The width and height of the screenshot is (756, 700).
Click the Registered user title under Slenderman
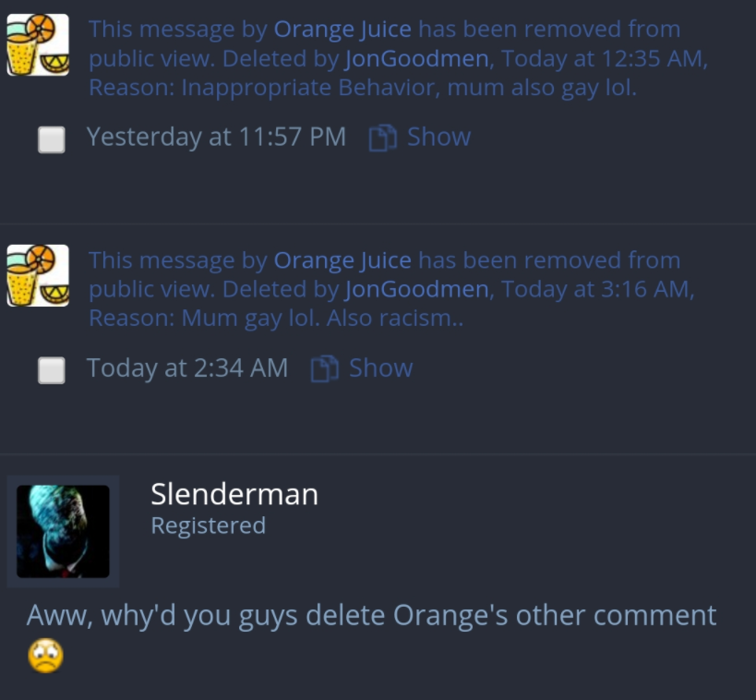pyautogui.click(x=209, y=525)
